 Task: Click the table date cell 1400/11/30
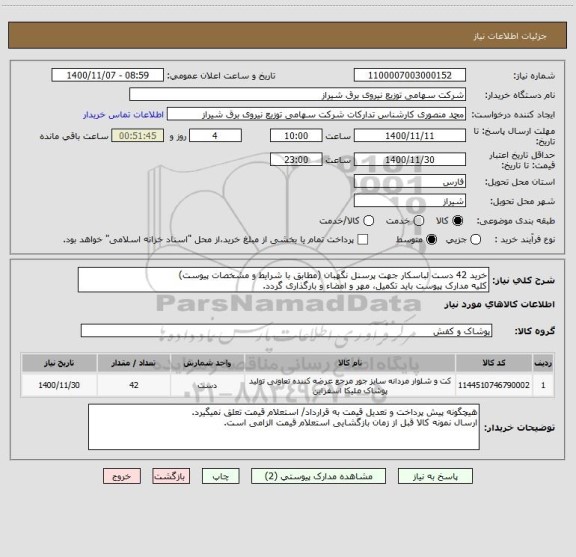point(59,385)
